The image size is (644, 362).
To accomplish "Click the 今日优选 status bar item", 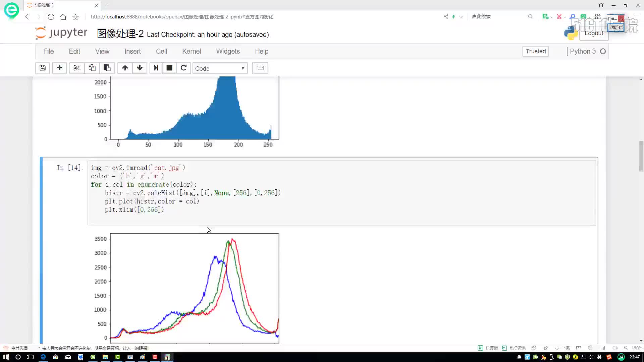I will [x=16, y=348].
